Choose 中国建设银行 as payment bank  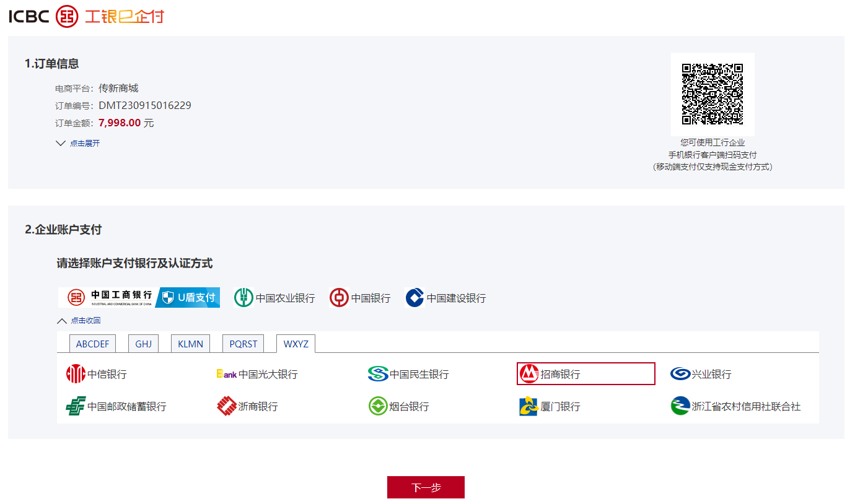[445, 298]
